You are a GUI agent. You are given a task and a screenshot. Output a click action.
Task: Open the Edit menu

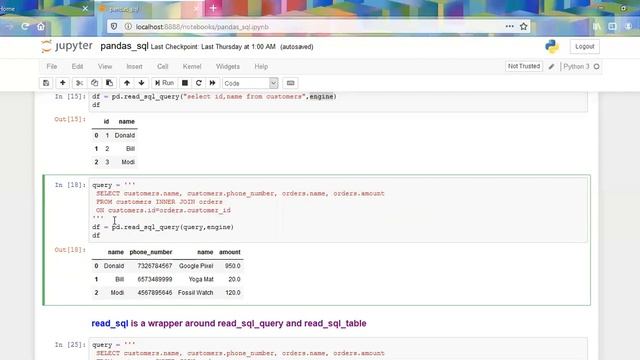pyautogui.click(x=77, y=67)
